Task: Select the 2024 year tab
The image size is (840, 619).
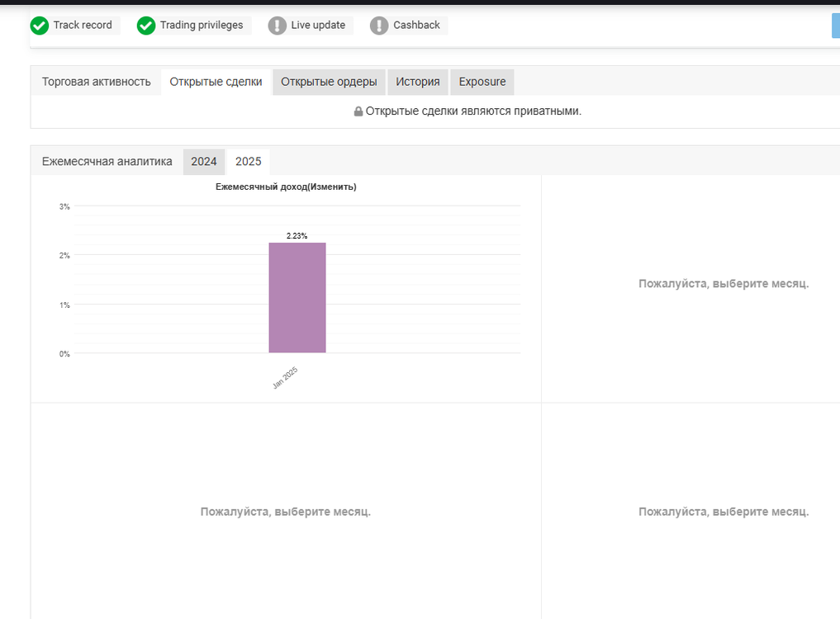Action: point(204,162)
